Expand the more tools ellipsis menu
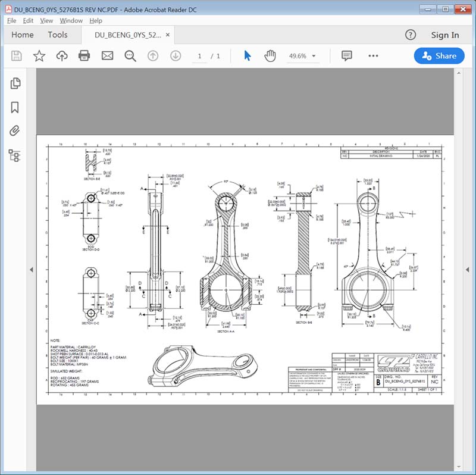Viewport: 476px width, 475px height. pyautogui.click(x=373, y=56)
